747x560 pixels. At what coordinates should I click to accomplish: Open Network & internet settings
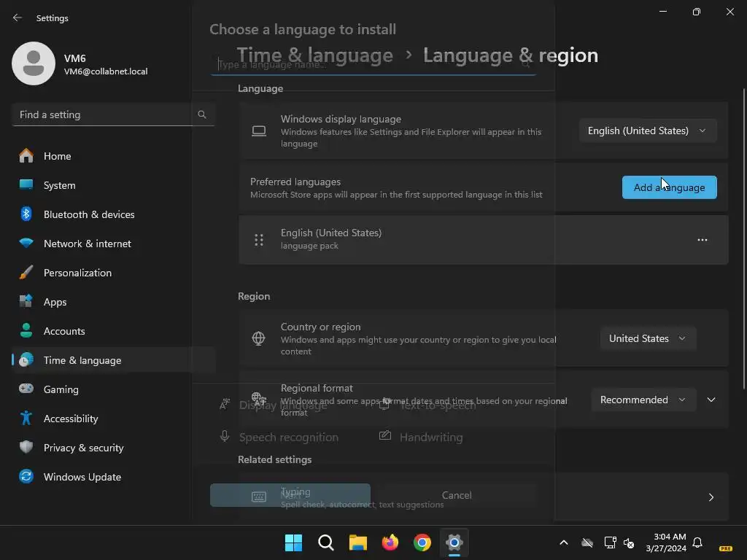pos(113,244)
